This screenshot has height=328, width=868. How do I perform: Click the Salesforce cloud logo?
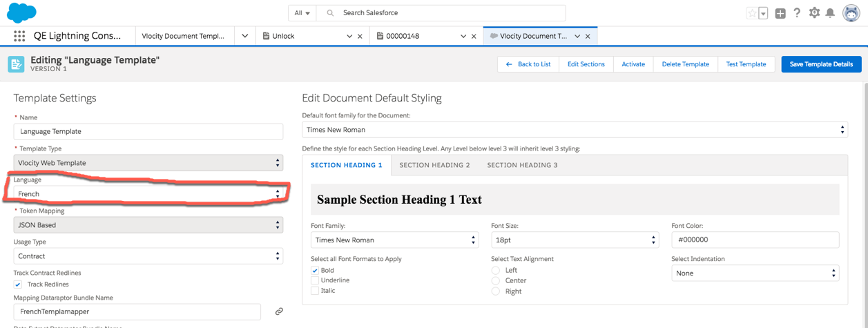pyautogui.click(x=20, y=12)
